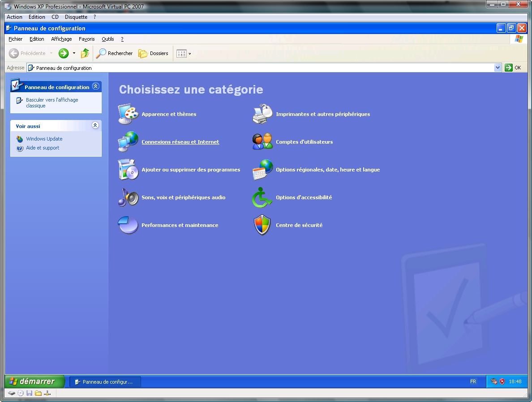Click the FR language bar indicator

click(x=473, y=382)
